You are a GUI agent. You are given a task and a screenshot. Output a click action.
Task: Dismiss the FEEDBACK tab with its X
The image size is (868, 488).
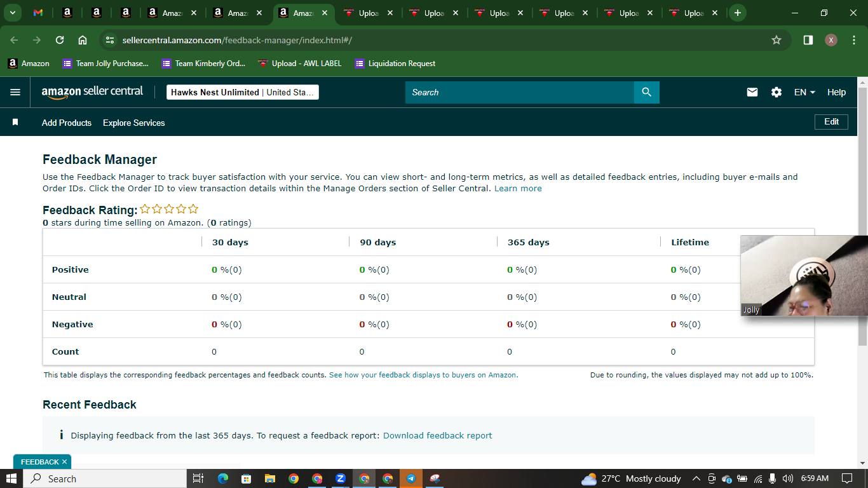[65, 462]
